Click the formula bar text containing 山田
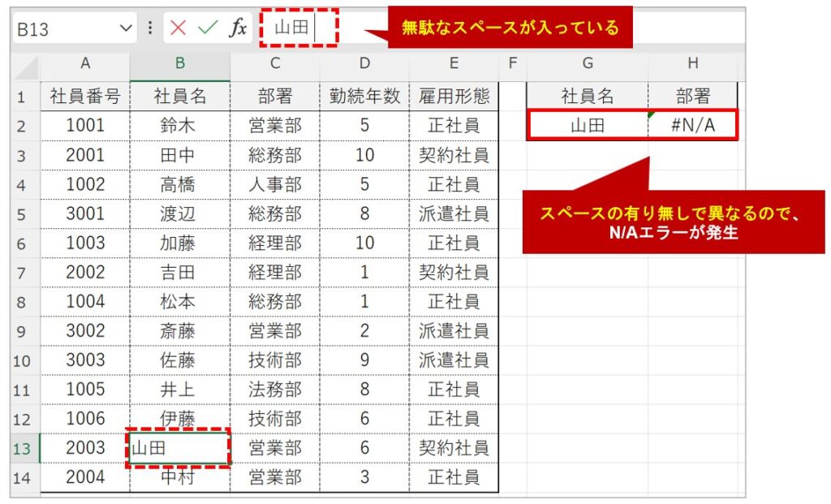Screen dimensions: 831x504 (291, 28)
